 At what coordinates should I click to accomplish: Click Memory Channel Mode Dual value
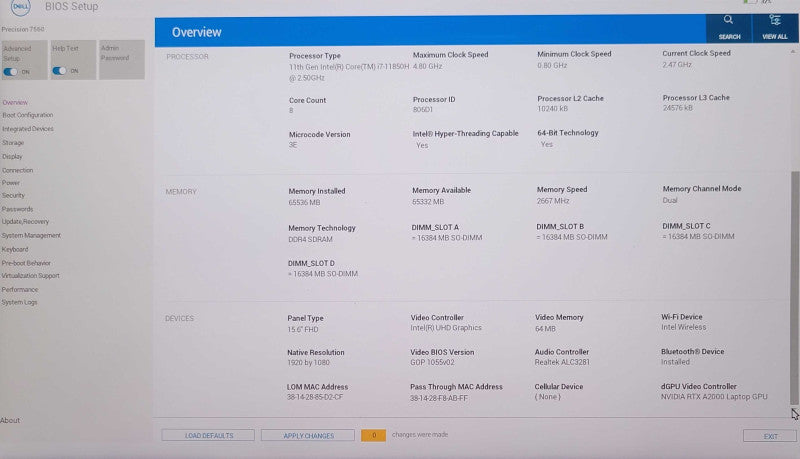click(x=670, y=200)
